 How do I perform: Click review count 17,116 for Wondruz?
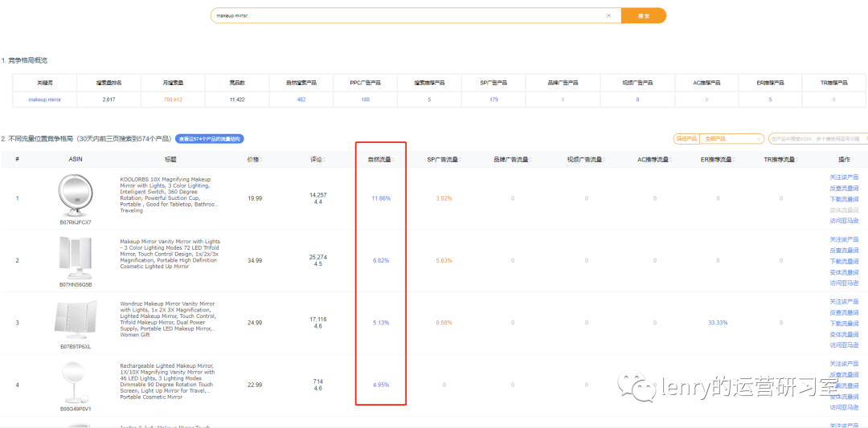coord(317,319)
